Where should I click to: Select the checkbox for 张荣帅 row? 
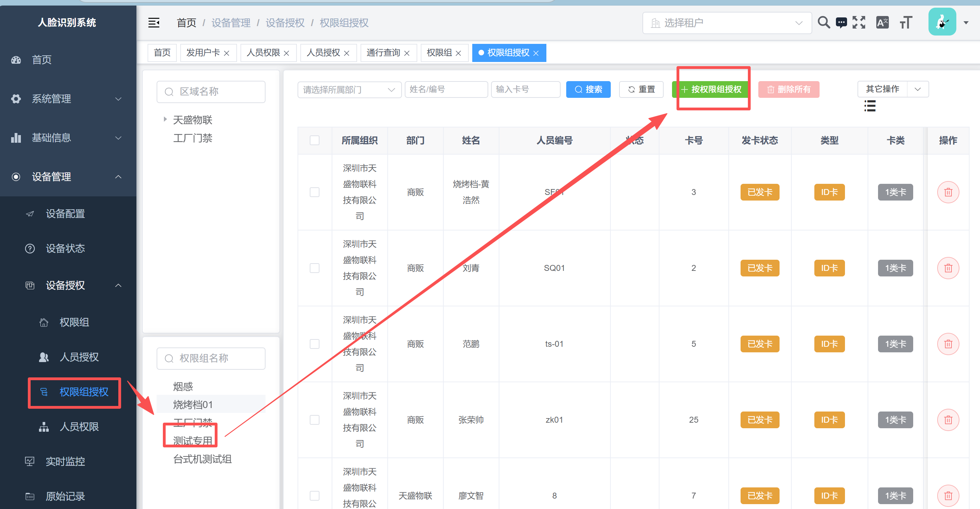coord(315,420)
